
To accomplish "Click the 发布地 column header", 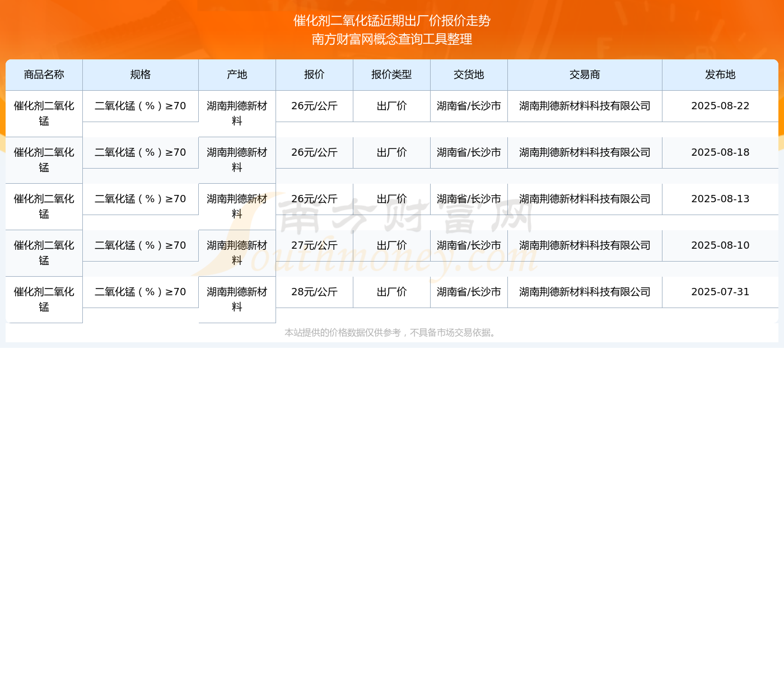I will (x=720, y=75).
